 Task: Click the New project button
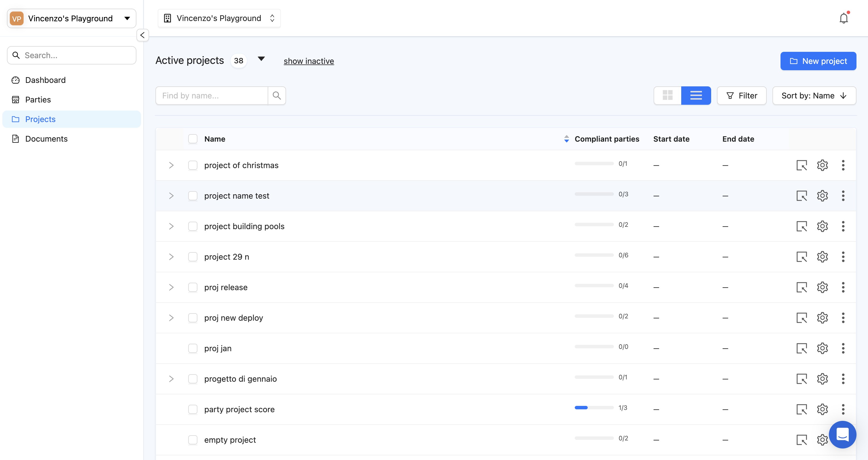818,61
